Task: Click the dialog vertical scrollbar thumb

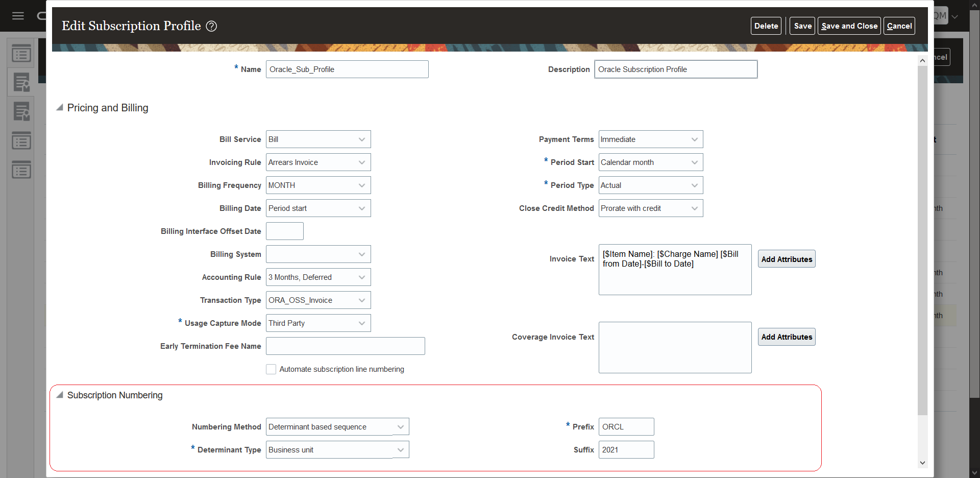Action: 922,240
